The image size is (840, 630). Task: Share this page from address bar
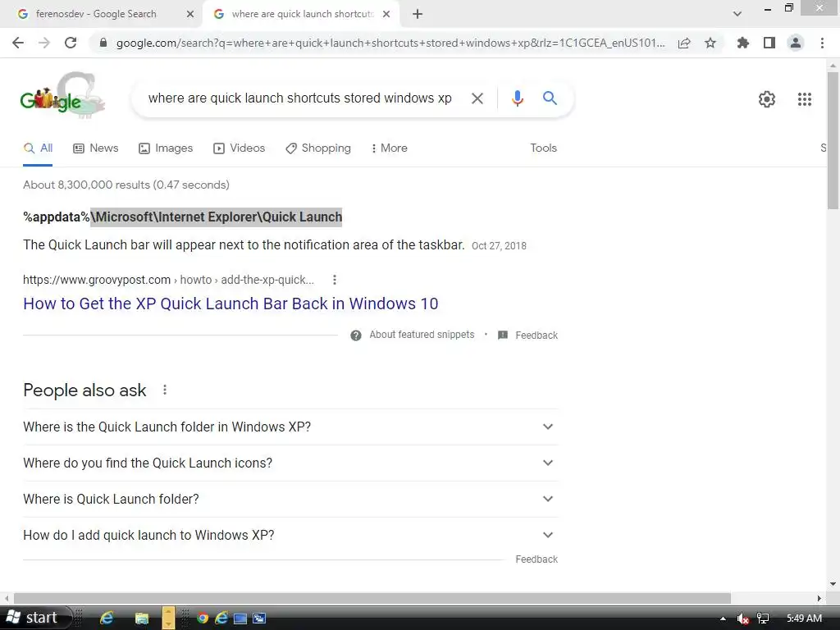684,43
